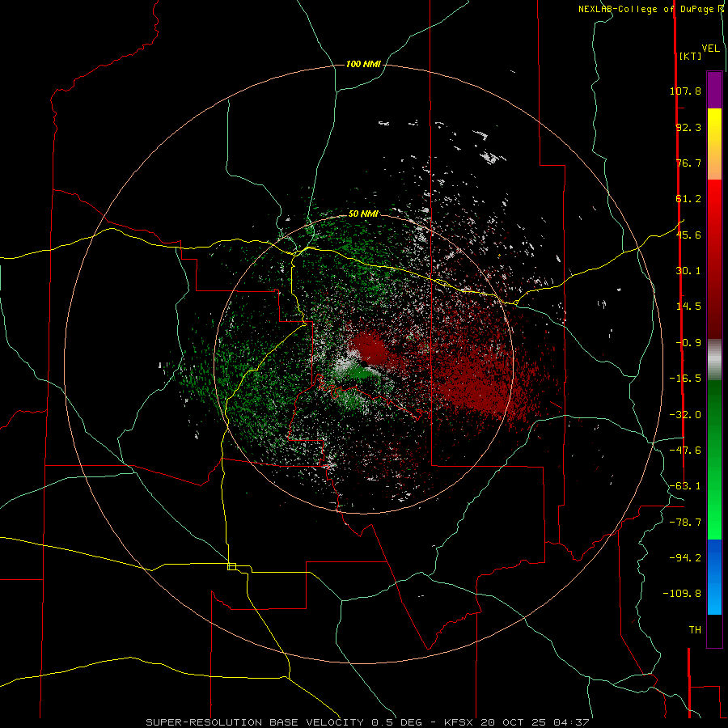
Task: Click the -0.9 legend value
Action: (688, 343)
